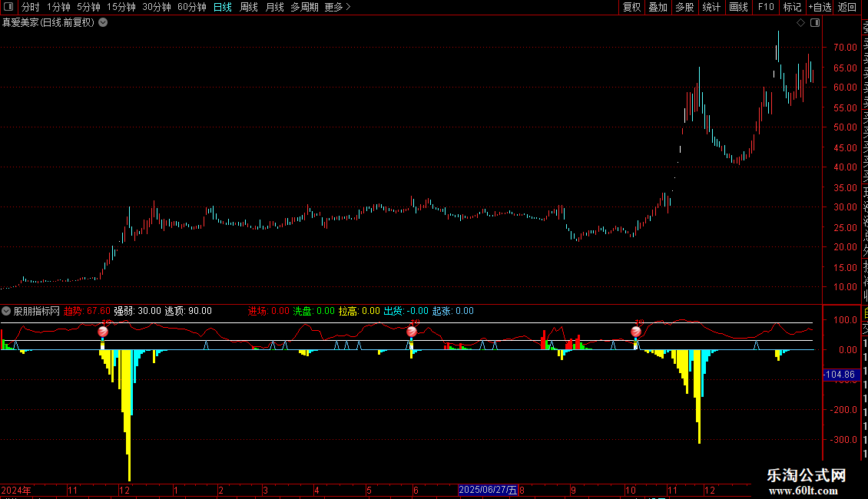Open 多周期 multi-period view
This screenshot has width=868, height=499.
tap(304, 7)
